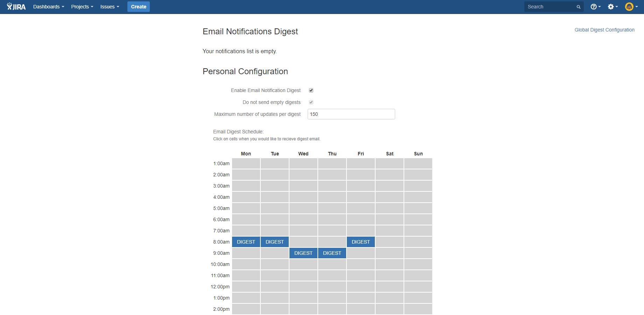Click the search magnifier icon
This screenshot has height=315, width=644.
[579, 7]
